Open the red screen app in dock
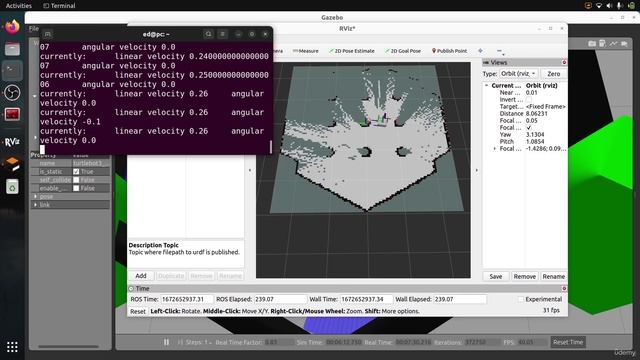 click(x=12, y=114)
